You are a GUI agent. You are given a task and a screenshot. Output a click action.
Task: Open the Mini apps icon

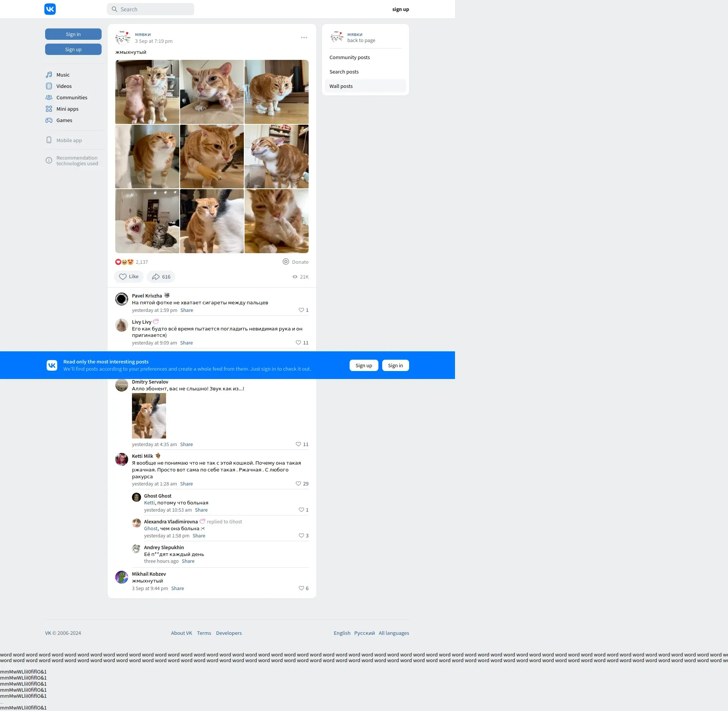[49, 109]
